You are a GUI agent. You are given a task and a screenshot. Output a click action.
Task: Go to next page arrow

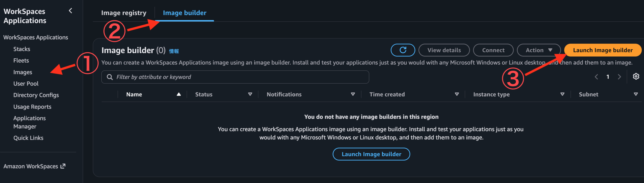619,77
